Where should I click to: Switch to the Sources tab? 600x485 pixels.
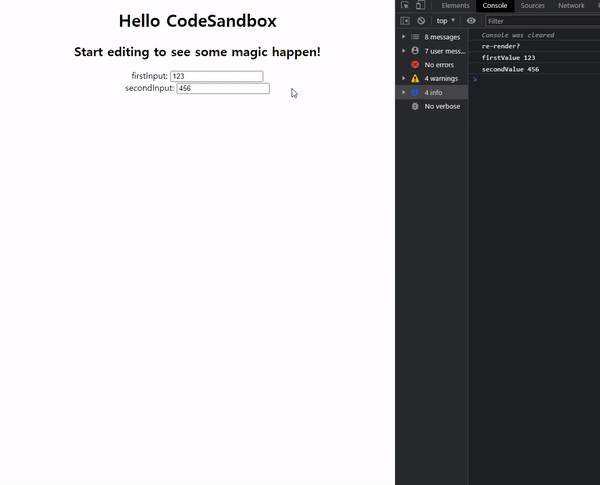point(532,5)
